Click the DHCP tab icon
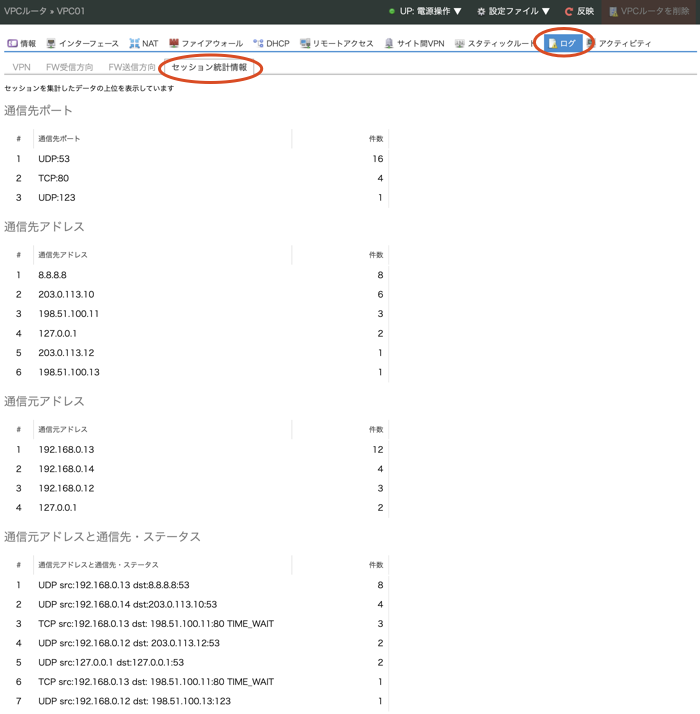The width and height of the screenshot is (700, 714). [258, 44]
